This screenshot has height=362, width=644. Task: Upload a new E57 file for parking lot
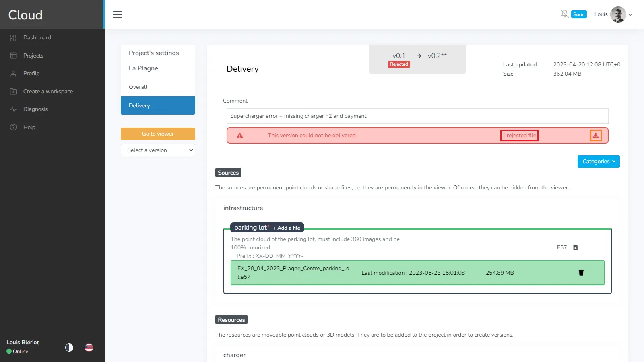click(x=575, y=247)
